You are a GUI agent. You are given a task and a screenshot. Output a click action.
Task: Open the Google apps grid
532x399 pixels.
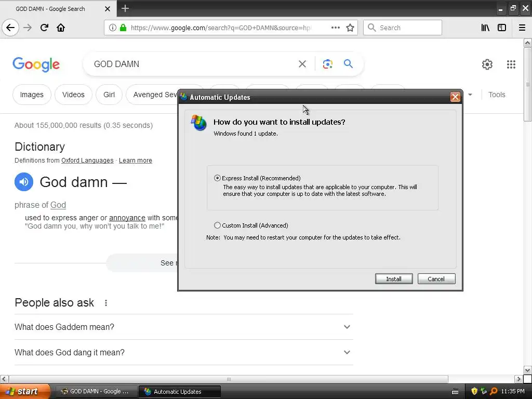point(511,64)
